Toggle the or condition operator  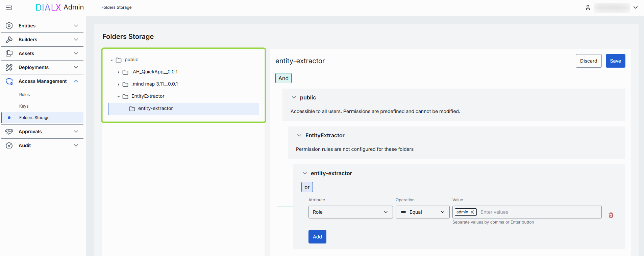click(307, 187)
